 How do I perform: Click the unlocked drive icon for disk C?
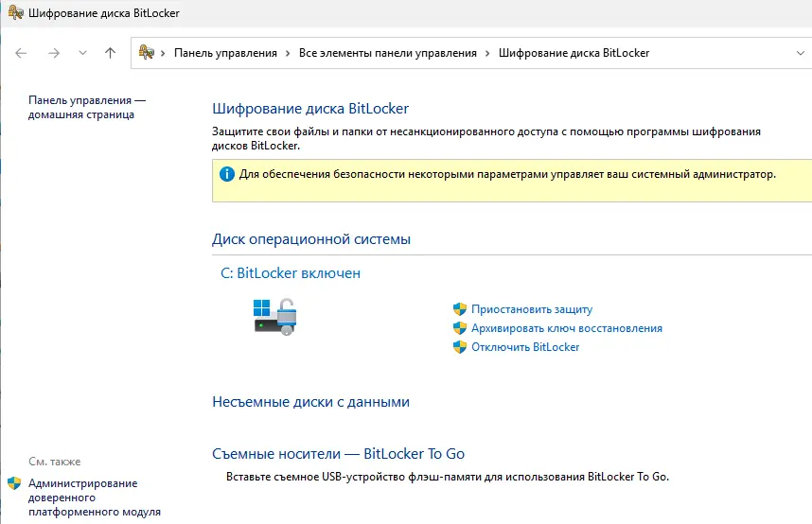coord(275,315)
